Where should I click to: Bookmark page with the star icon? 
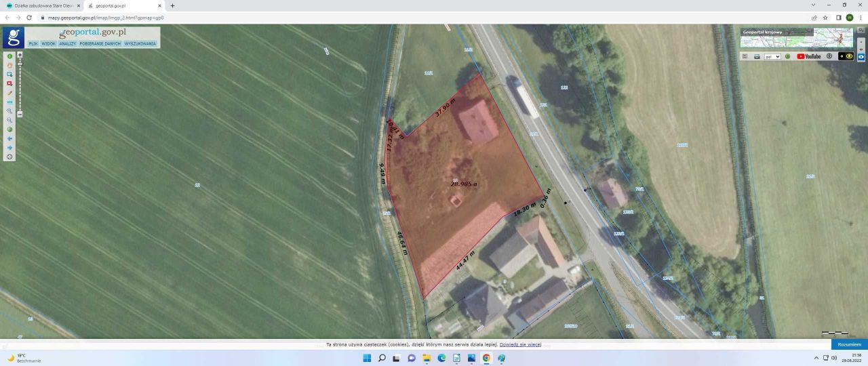click(x=825, y=18)
